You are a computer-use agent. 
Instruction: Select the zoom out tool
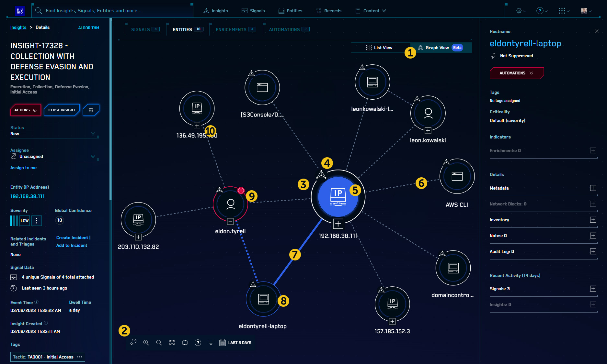(x=159, y=342)
